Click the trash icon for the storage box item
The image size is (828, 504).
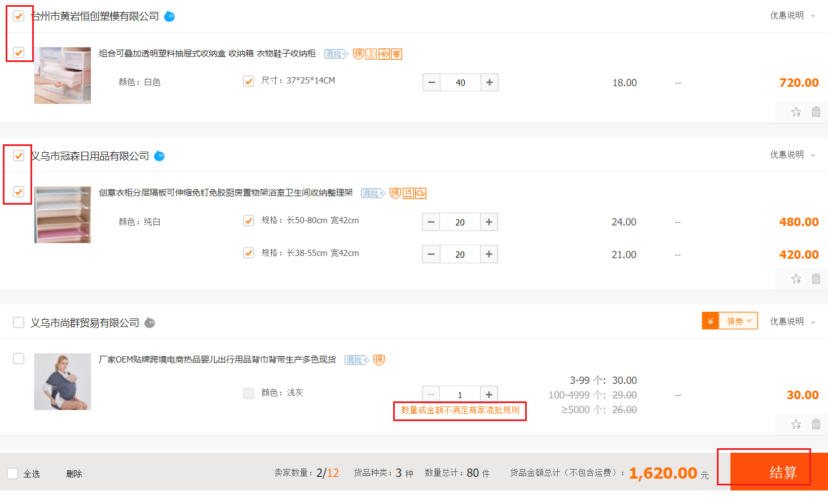tap(816, 112)
